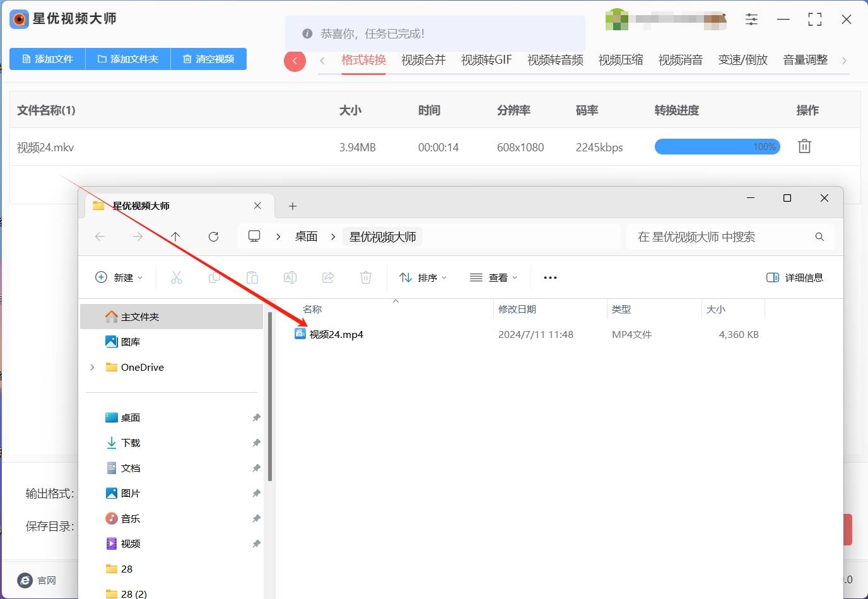
Task: Refresh the Explorer folder view
Action: coord(213,236)
